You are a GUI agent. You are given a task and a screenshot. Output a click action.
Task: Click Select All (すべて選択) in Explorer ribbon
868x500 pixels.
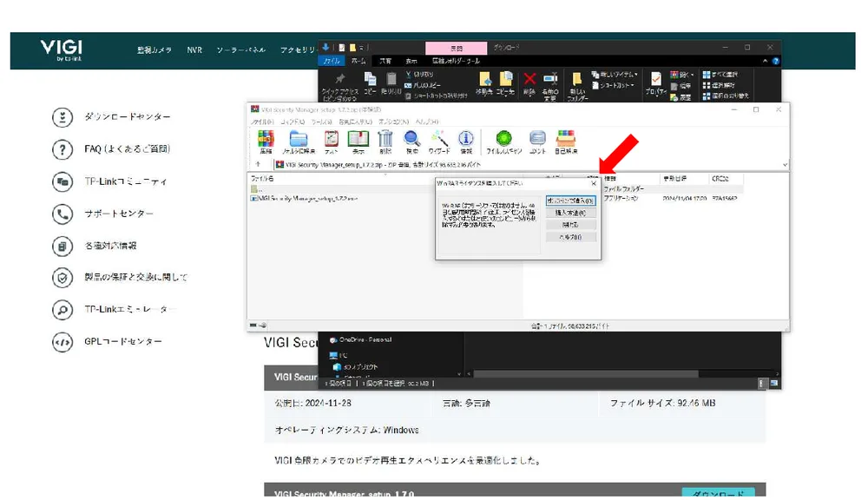pyautogui.click(x=720, y=74)
